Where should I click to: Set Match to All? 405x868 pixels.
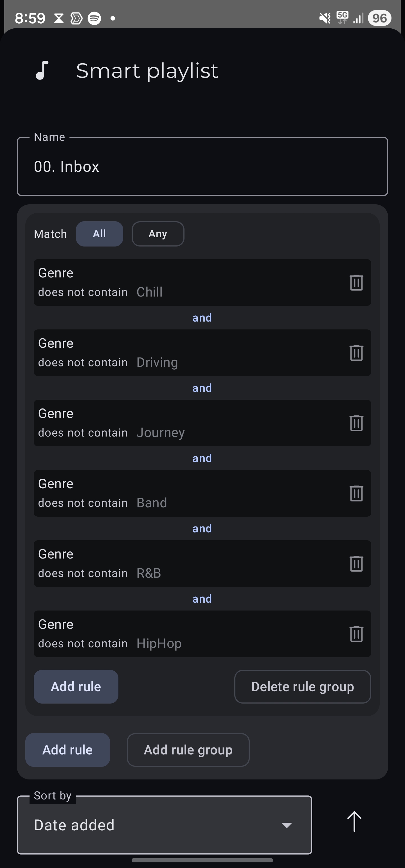(99, 234)
